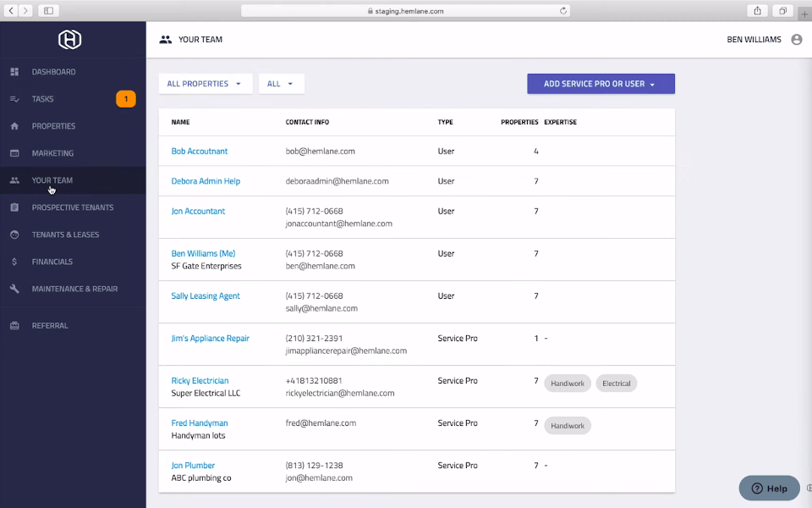Click email rickyelectrician@hemlane.com
Screen dimensions: 812x508
[x=340, y=394]
